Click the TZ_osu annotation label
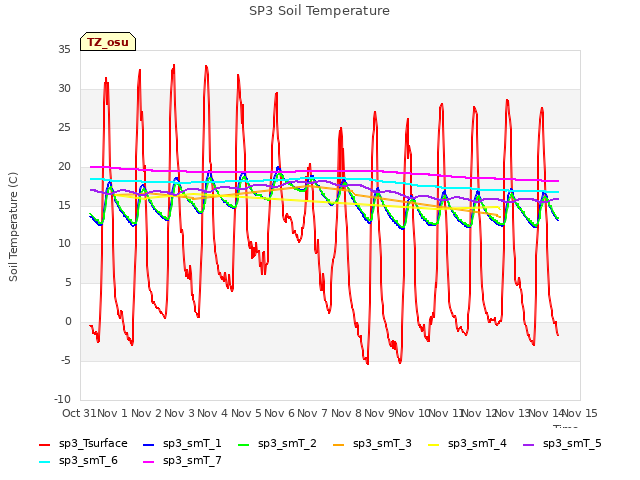This screenshot has width=640, height=480. tap(108, 42)
